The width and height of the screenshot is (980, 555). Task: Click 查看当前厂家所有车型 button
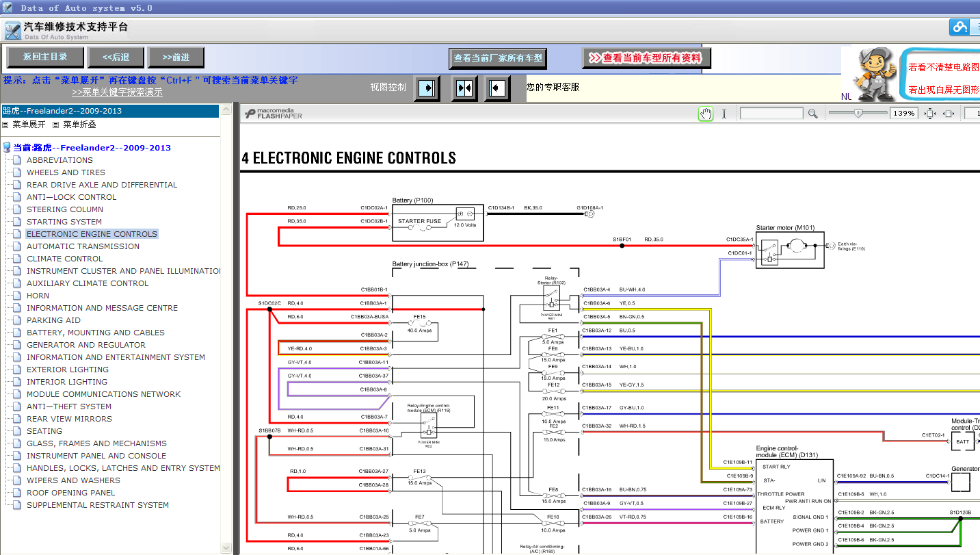(498, 58)
